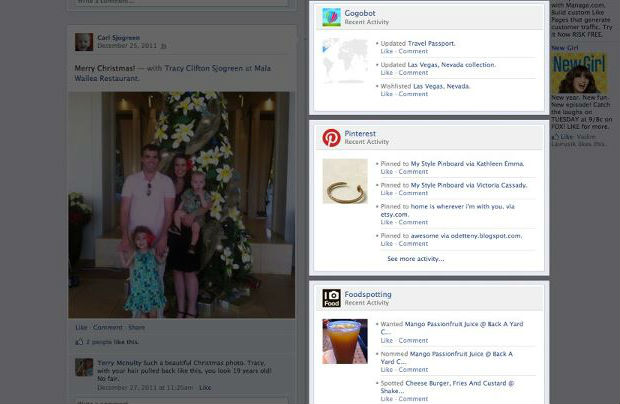Expand See more activity in Pinterest

tap(415, 259)
